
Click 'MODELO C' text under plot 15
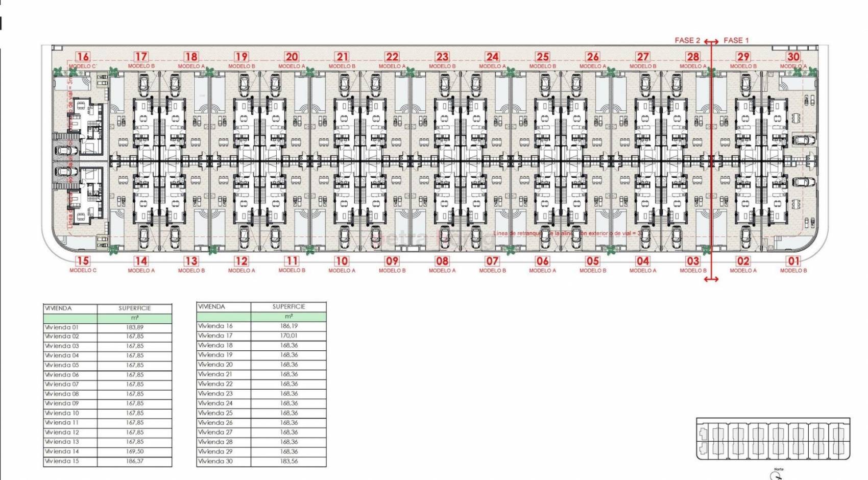83,271
